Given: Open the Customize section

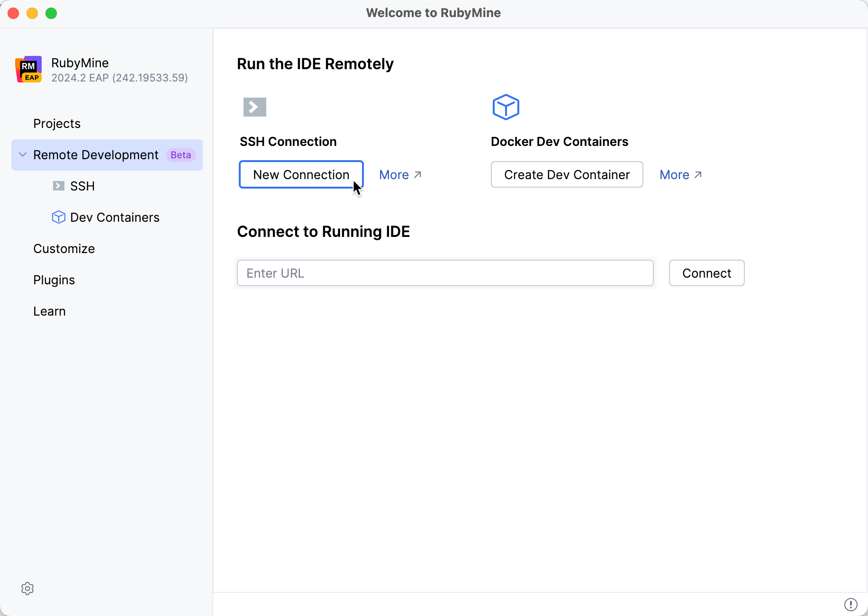Looking at the screenshot, I should (64, 248).
